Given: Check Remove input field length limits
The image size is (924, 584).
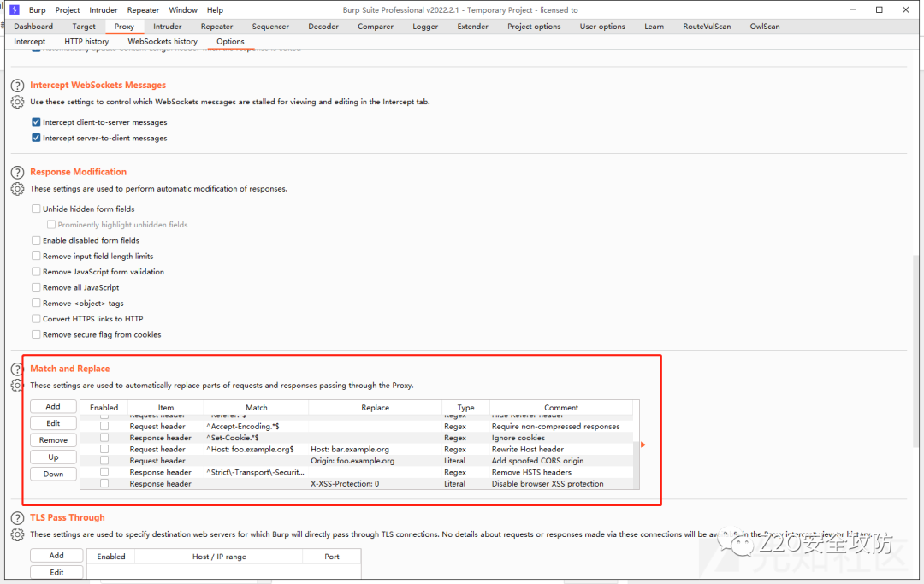Looking at the screenshot, I should 36,257.
